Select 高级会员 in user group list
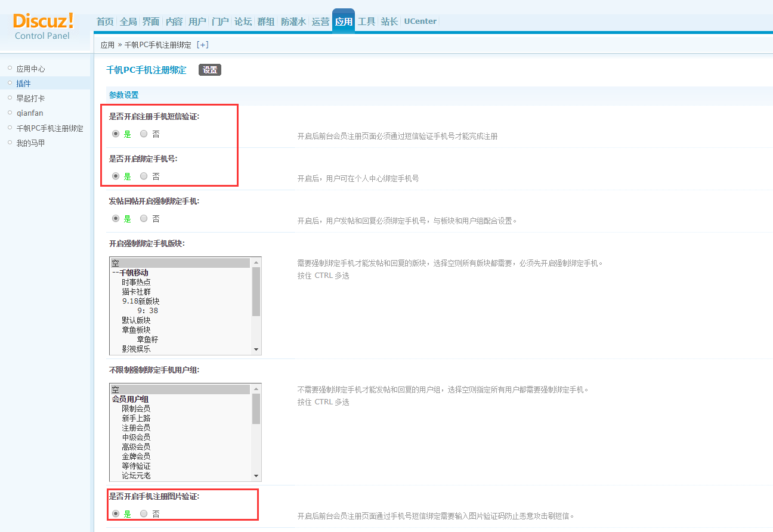Image resolution: width=773 pixels, height=532 pixels. tap(180, 447)
